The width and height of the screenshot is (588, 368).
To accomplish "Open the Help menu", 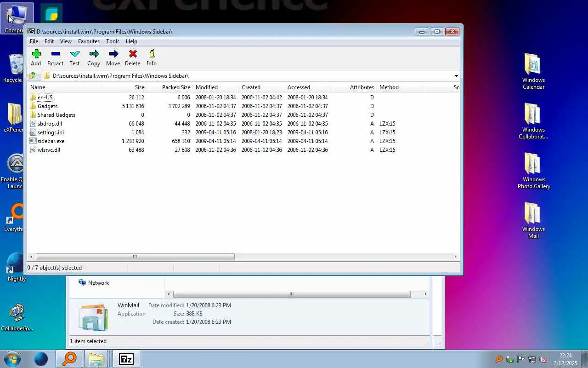I will (131, 41).
